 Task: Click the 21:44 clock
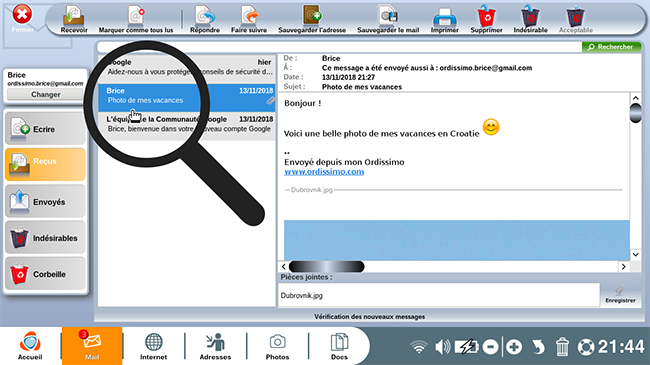pos(621,347)
